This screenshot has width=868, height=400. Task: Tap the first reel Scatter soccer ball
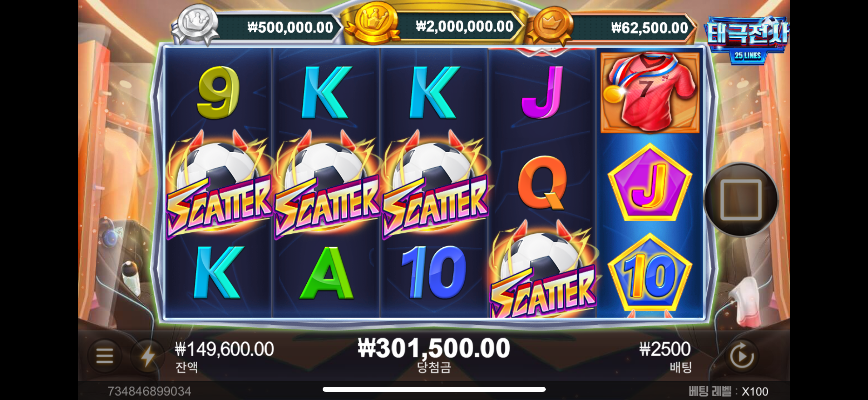tap(218, 185)
